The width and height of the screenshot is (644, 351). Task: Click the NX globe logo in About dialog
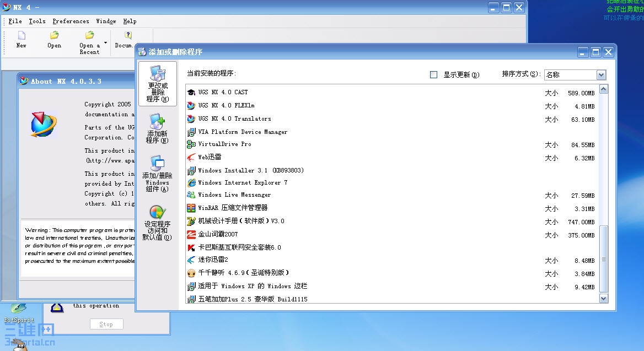pos(43,125)
